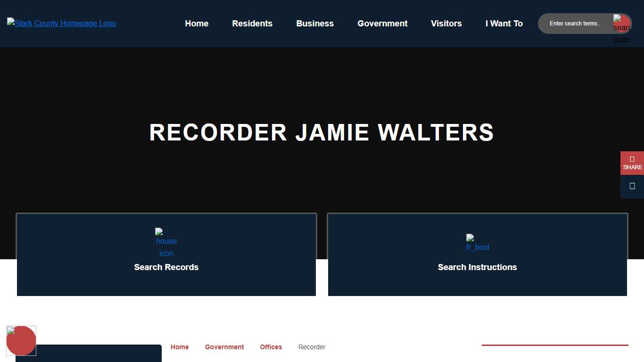Screen dimensions: 644x362
Task: Open the Search Instructions link
Action: pyautogui.click(x=477, y=267)
